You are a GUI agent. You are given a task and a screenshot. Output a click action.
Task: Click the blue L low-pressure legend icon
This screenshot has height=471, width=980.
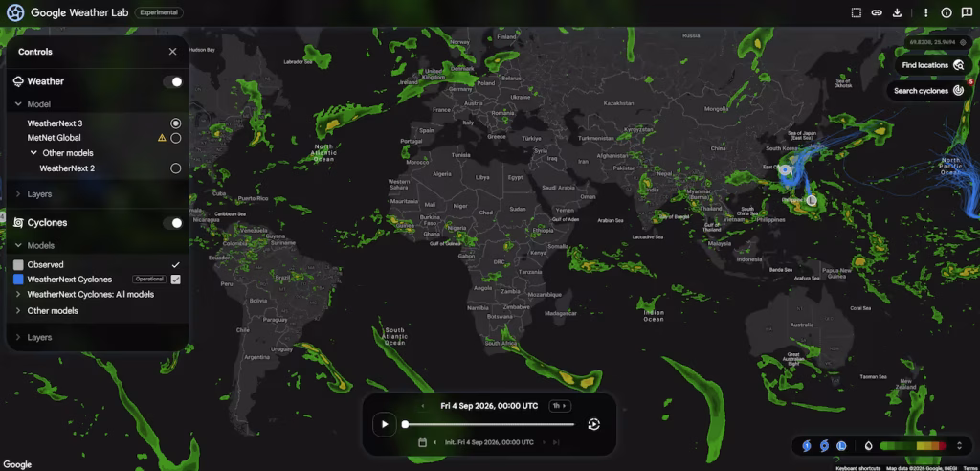pyautogui.click(x=841, y=446)
